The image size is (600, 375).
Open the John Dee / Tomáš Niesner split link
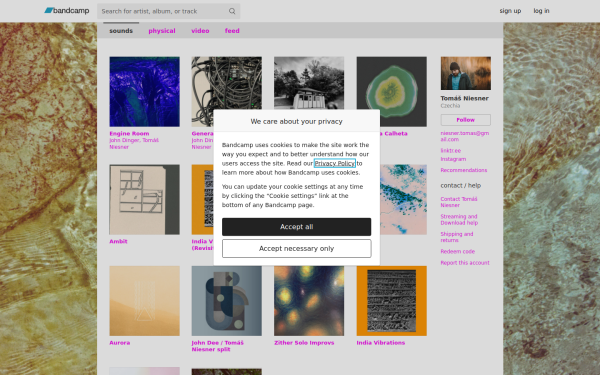pyautogui.click(x=218, y=346)
